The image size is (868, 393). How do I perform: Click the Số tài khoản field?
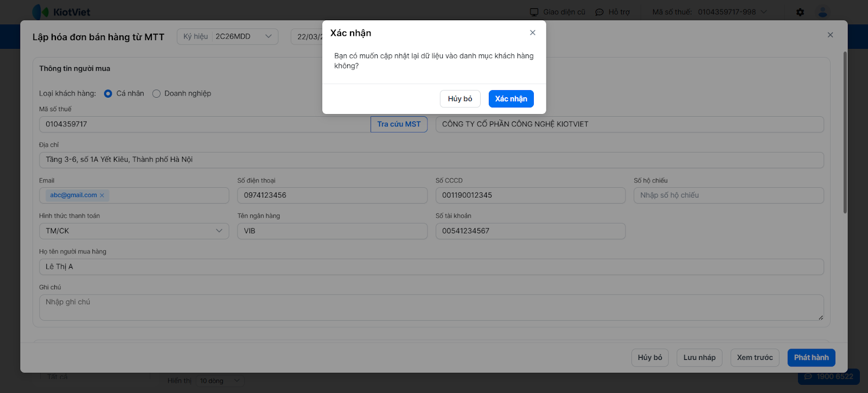point(531,231)
